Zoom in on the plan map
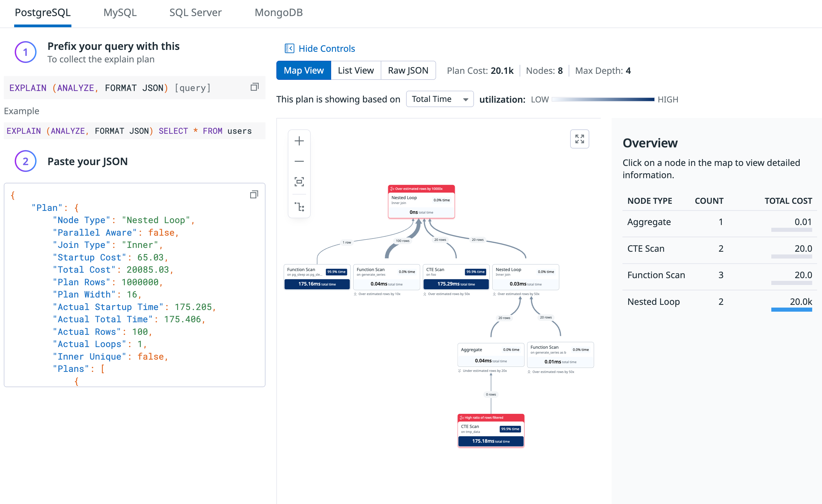Image resolution: width=822 pixels, height=504 pixels. pos(299,140)
